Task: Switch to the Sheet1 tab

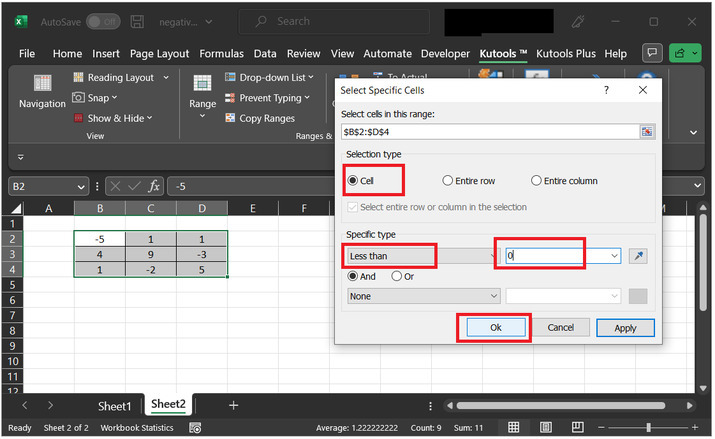Action: coord(114,406)
